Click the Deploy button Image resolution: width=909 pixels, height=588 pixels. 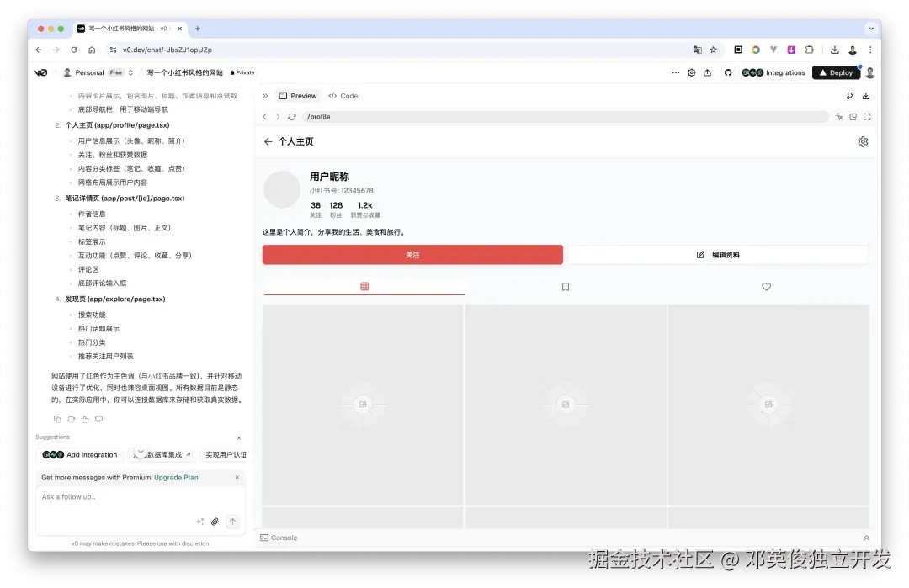point(837,72)
